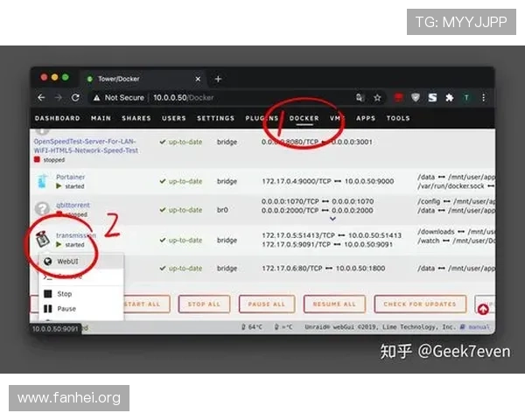Image resolution: width=525 pixels, height=420 pixels.
Task: Open the profile avatar T
Action: click(466, 98)
